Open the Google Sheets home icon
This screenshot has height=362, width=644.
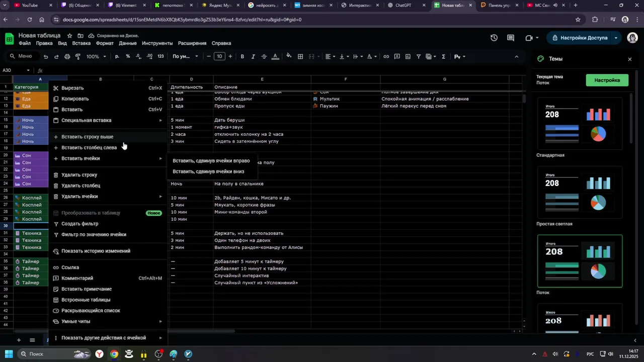9,39
